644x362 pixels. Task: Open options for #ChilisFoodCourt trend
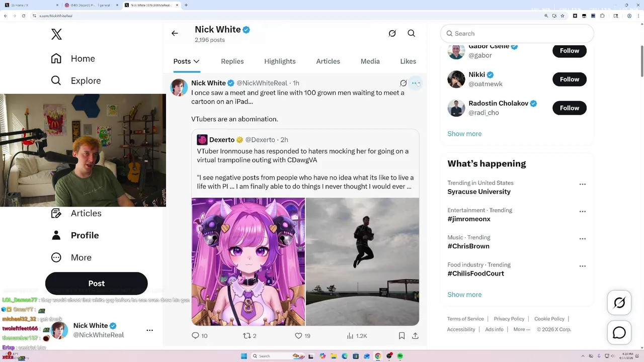click(x=583, y=266)
